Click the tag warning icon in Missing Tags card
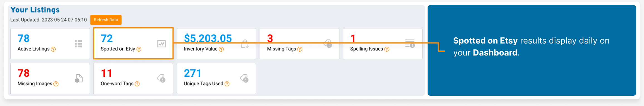The width and height of the screenshot is (644, 106). 328,44
